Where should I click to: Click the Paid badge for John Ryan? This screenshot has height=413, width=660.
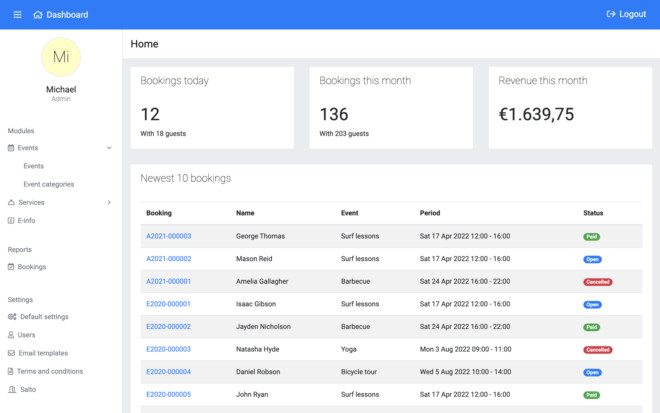click(591, 395)
